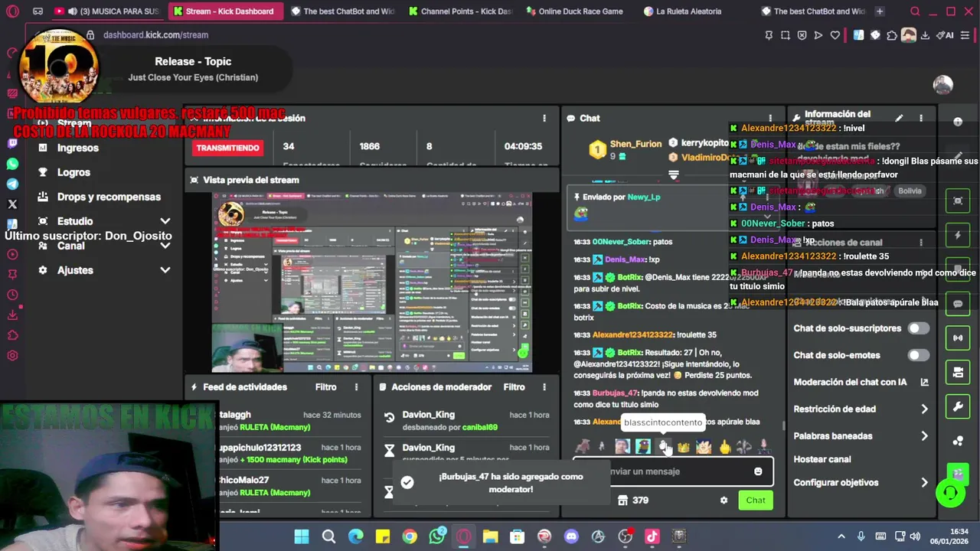Open the emoji picker in the message box
This screenshot has height=551, width=980.
(758, 471)
